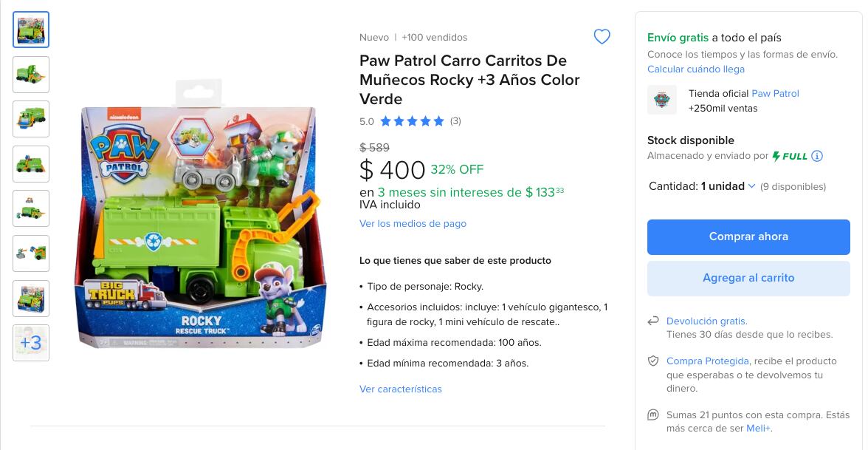Click the Compra Protegida shield icon

coord(654,361)
